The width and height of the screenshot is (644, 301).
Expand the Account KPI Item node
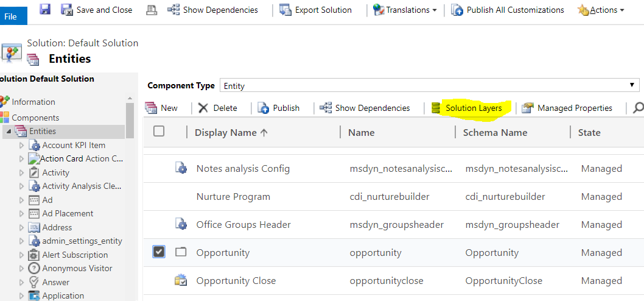point(22,145)
